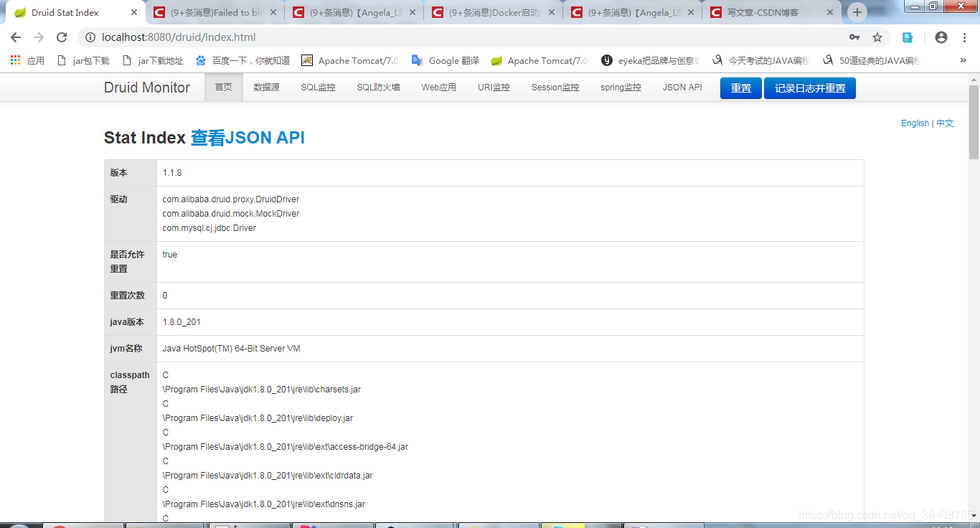Screen dimensions: 980x528
Task: Select Java HotSpot(TM) 64-Bit Server VM text
Action: tap(231, 349)
